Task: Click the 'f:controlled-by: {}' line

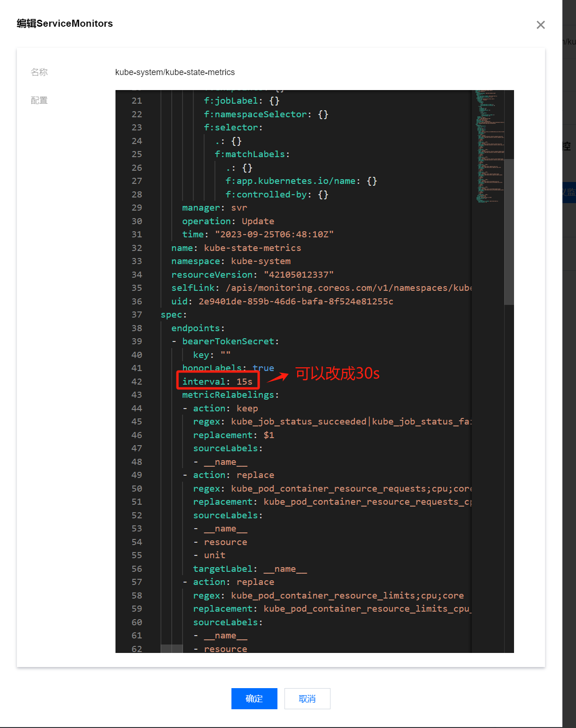Action: [x=277, y=195]
